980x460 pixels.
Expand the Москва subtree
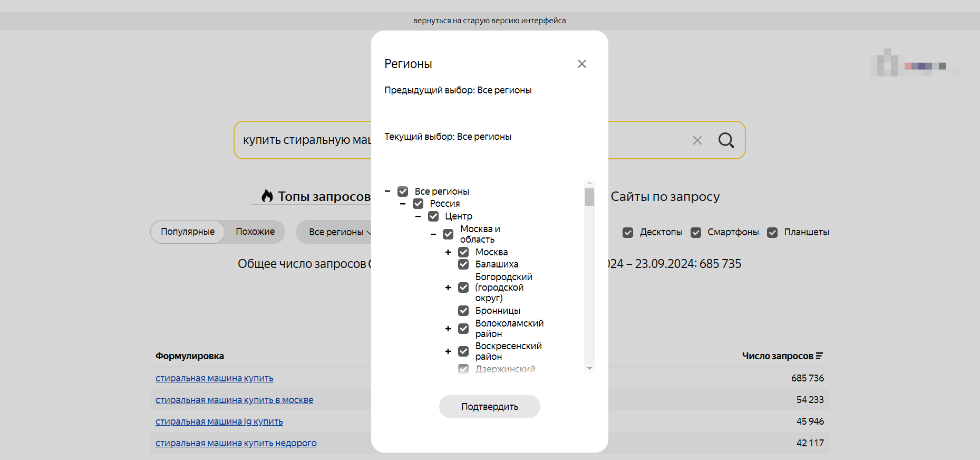coord(448,252)
